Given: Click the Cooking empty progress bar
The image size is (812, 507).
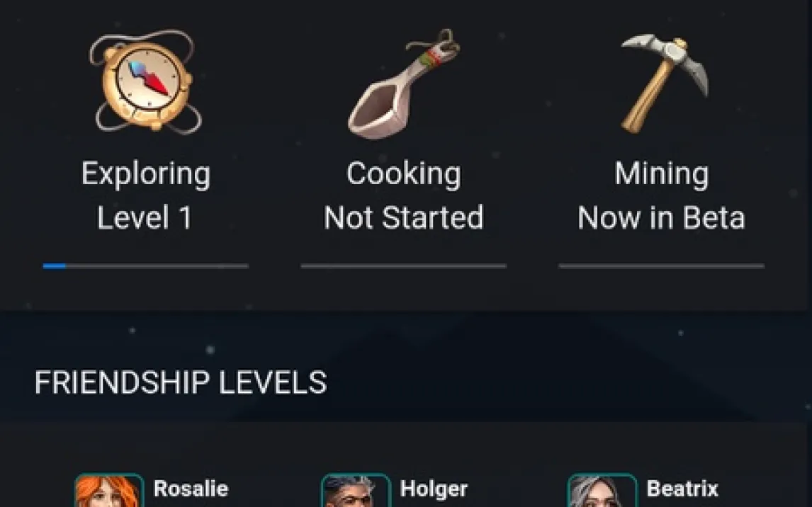Looking at the screenshot, I should point(403,266).
